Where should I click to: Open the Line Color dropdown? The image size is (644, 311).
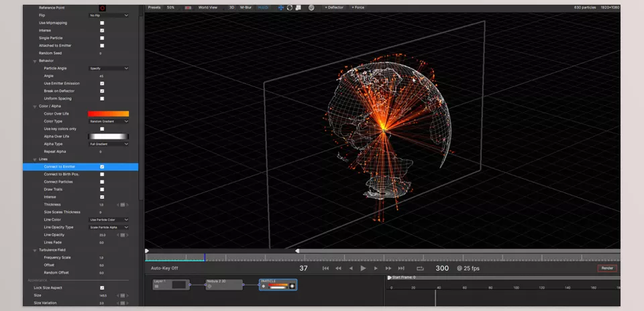109,220
